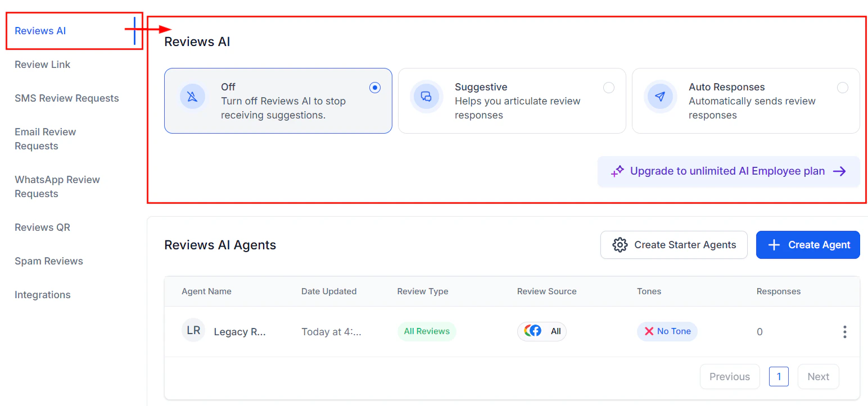Open Review Link in the sidebar
Screen dimensions: 868x406
coord(42,64)
